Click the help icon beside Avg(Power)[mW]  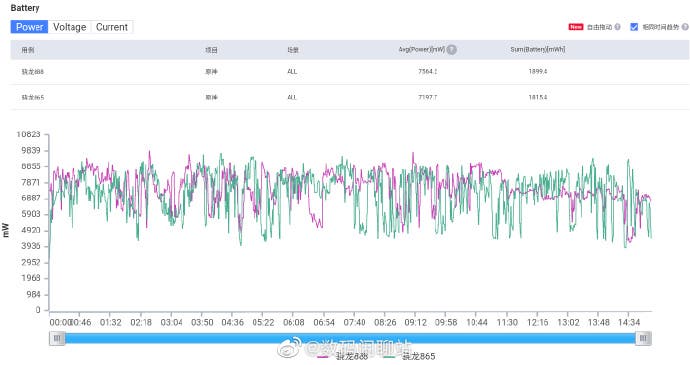pos(451,50)
